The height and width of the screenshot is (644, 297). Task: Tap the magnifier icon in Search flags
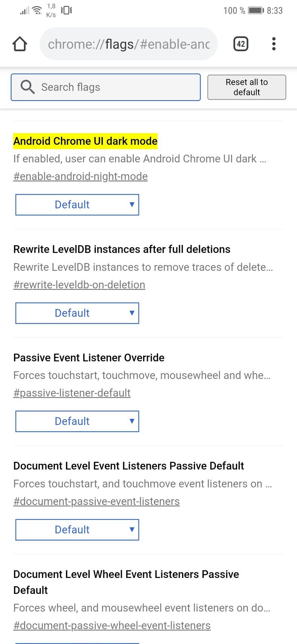(x=28, y=87)
